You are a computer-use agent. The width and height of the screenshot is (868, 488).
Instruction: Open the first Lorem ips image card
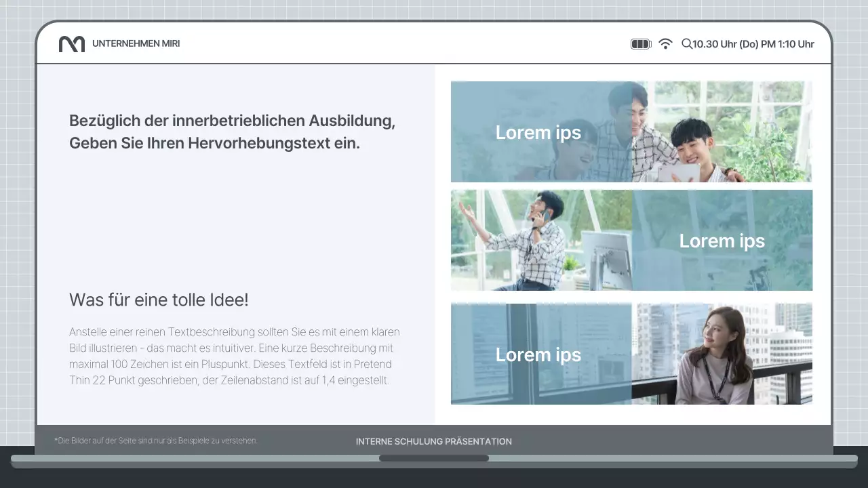coord(631,131)
